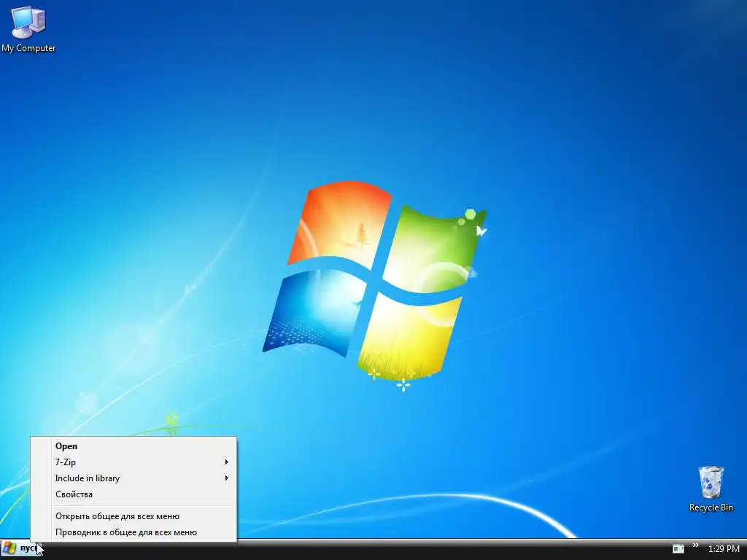Click the 1:29 PM taskbar clock
The image size is (747, 560).
(724, 548)
